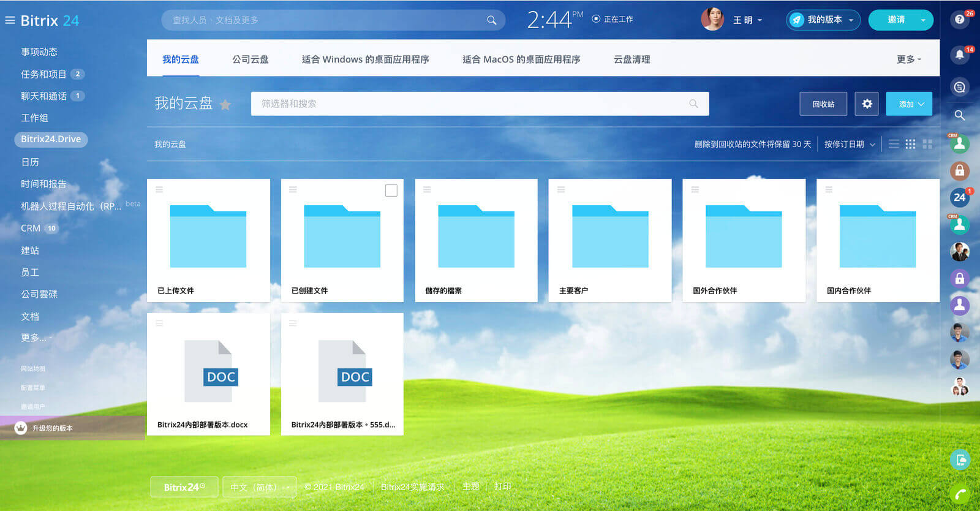Switch to the 公司云盘 tab
Image resolution: width=980 pixels, height=511 pixels.
point(250,59)
